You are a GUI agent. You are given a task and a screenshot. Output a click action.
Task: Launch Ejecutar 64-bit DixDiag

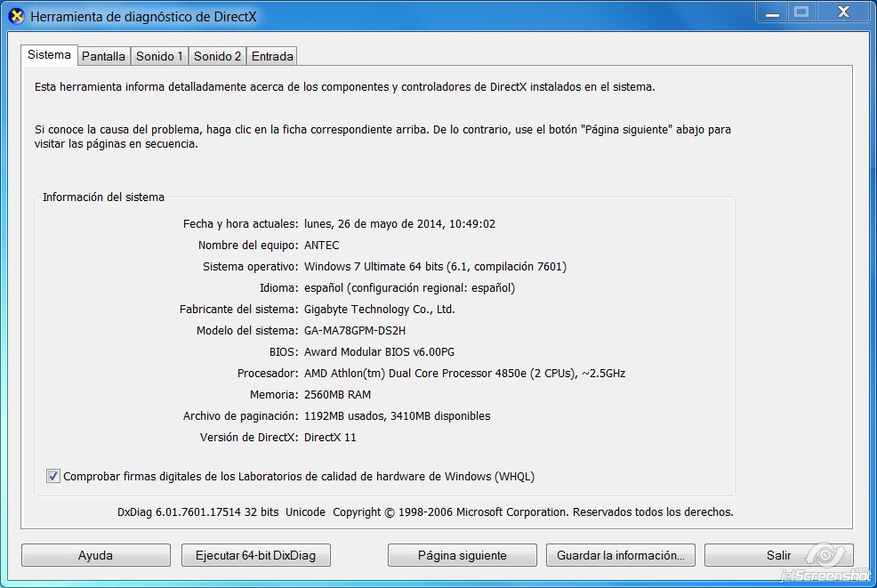(255, 555)
